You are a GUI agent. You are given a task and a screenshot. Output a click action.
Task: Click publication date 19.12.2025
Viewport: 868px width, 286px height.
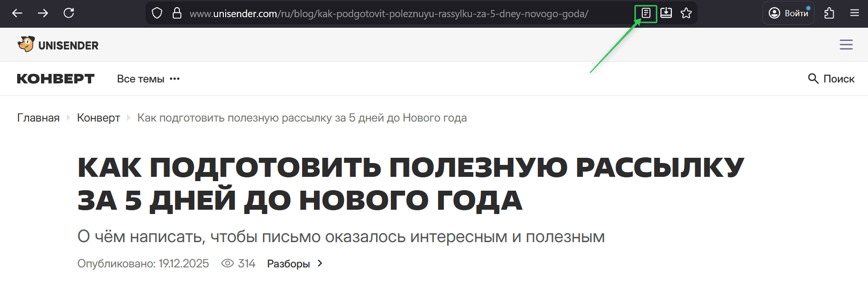[184, 264]
